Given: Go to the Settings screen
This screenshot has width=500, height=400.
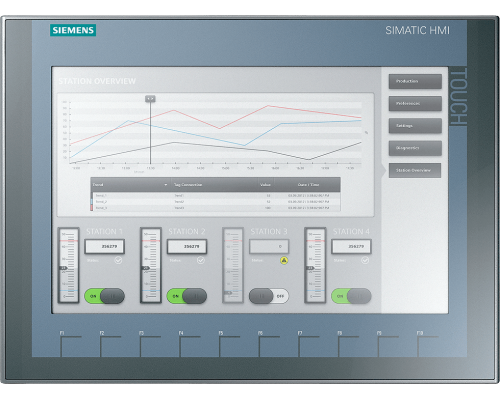Looking at the screenshot, I should click(415, 126).
